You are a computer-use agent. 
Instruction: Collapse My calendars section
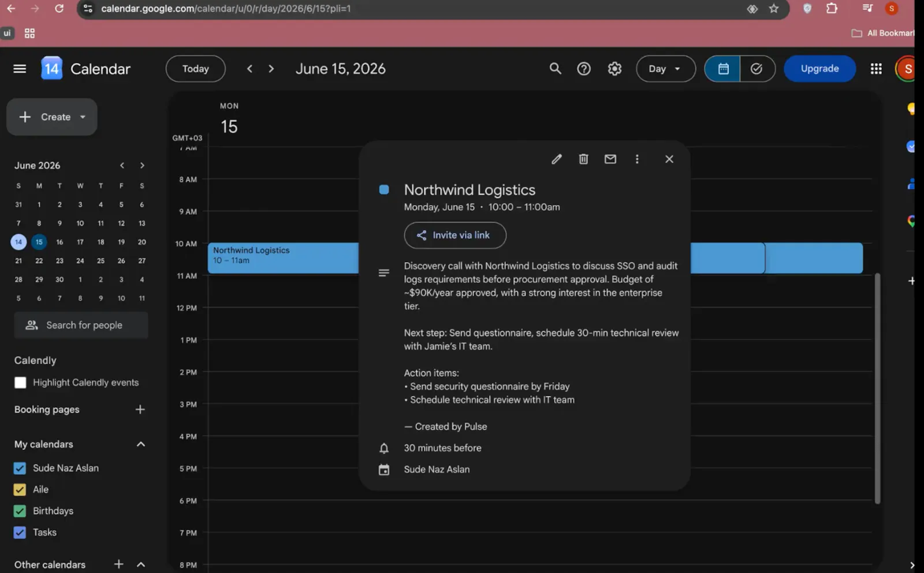140,444
